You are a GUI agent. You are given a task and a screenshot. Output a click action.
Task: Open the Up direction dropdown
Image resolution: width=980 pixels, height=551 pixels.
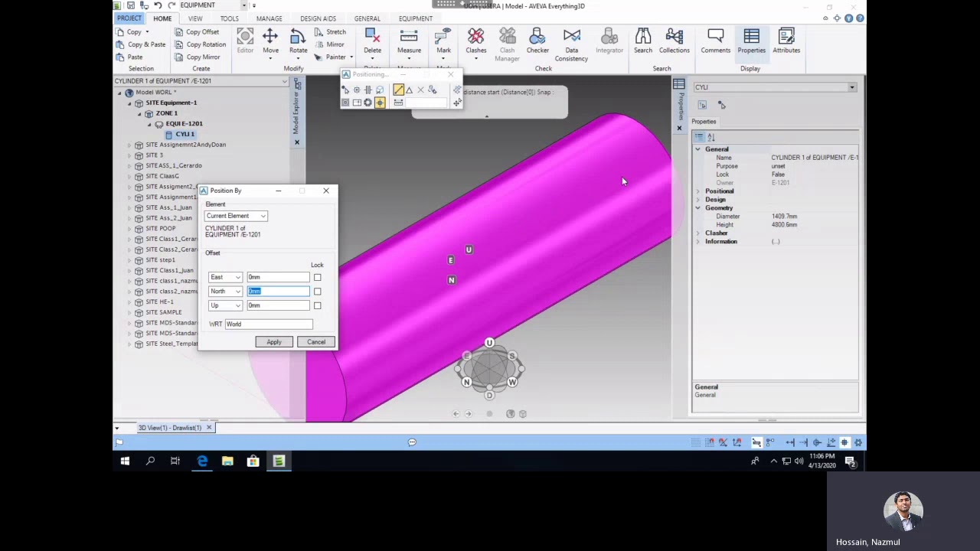coord(225,305)
